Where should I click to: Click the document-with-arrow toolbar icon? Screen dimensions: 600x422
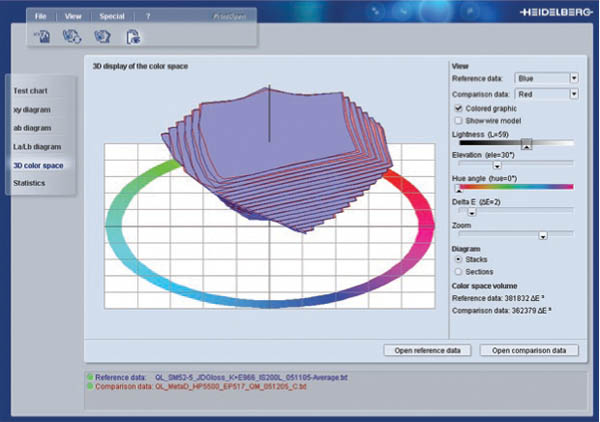tap(44, 37)
